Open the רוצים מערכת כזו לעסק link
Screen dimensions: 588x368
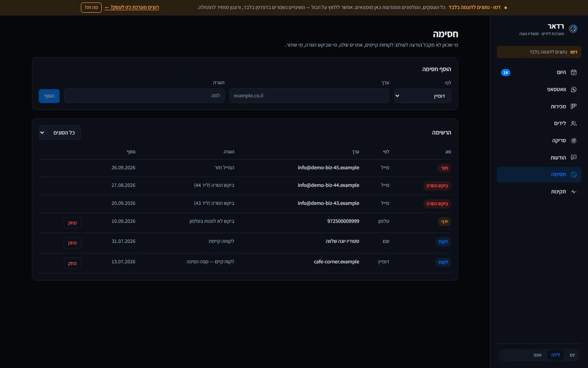click(132, 7)
